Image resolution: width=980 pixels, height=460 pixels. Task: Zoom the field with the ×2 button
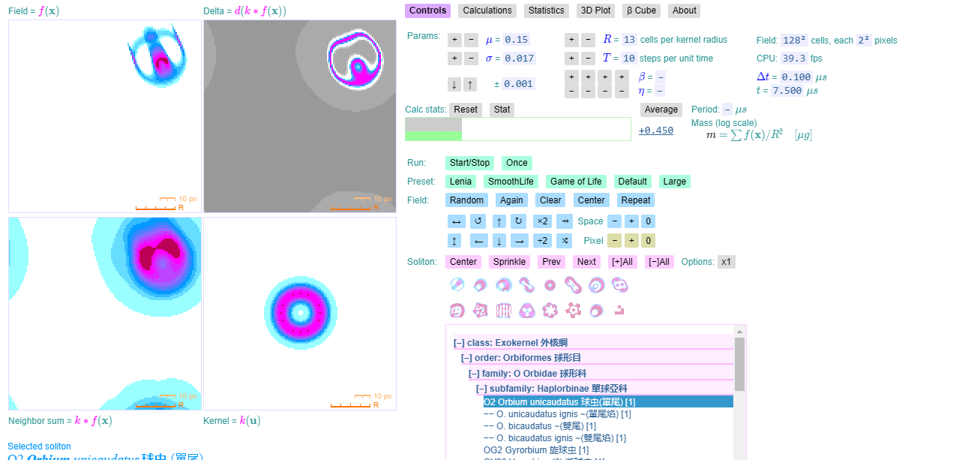(542, 221)
